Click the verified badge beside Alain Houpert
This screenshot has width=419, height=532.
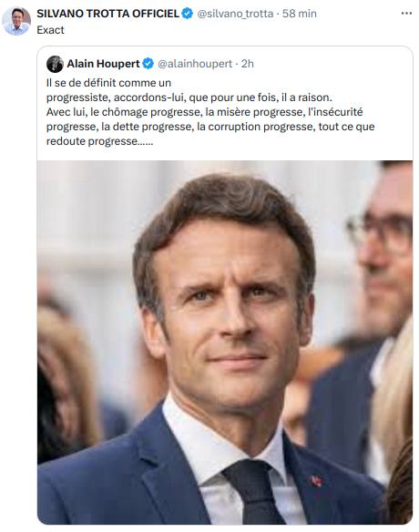[x=148, y=64]
